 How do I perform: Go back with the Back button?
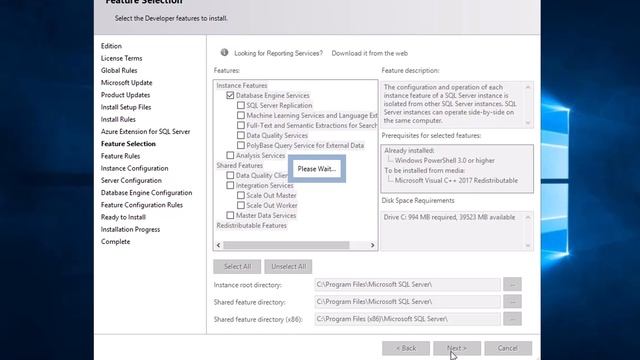(x=406, y=348)
